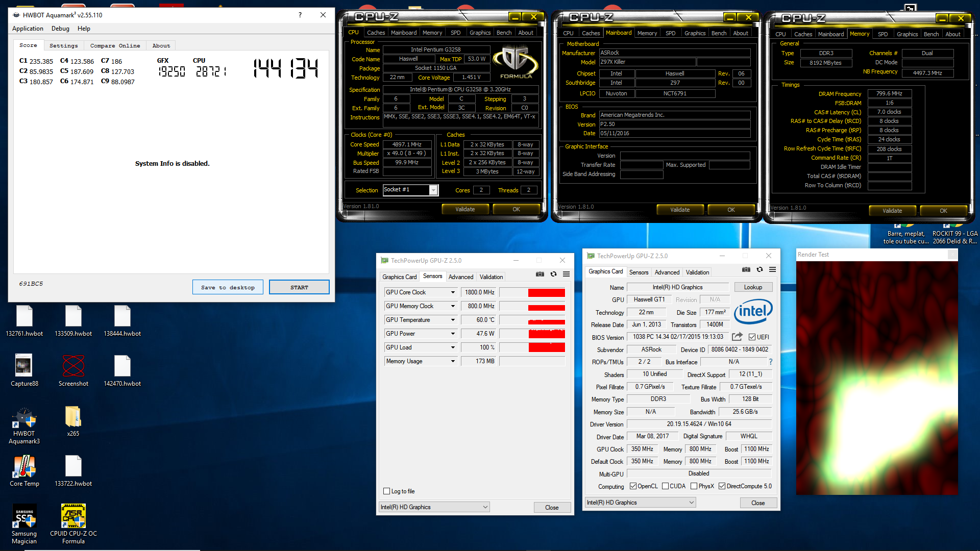Expand GPU Temperature sensor dropdown
Viewport: 980px width, 551px height.
[453, 320]
